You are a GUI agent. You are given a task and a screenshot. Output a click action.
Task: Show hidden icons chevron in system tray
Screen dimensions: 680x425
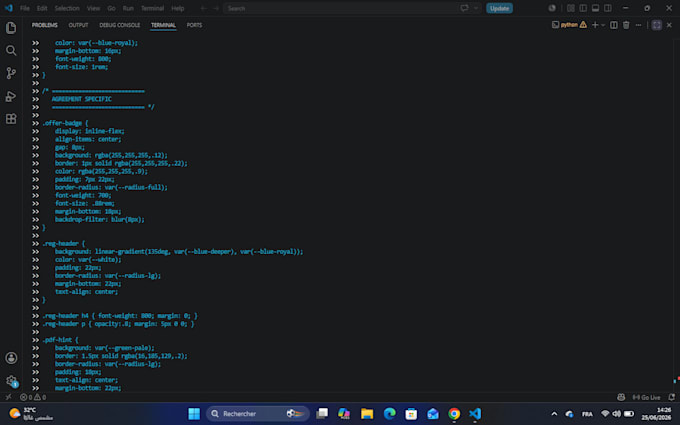coord(554,414)
